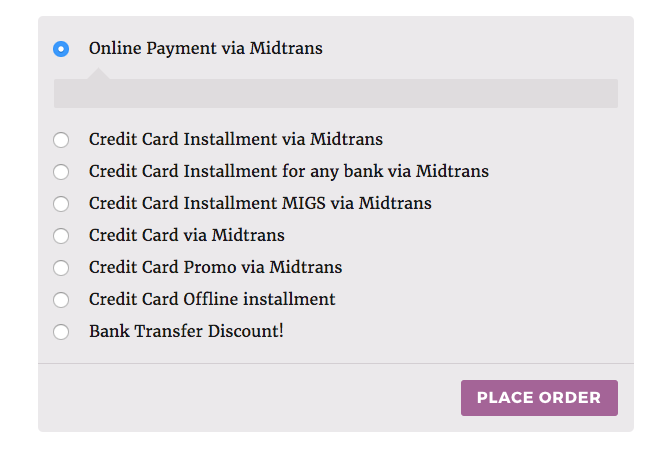Select the Credit Card via Midtrans radio button
Image resolution: width=653 pixels, height=453 pixels.
62,236
